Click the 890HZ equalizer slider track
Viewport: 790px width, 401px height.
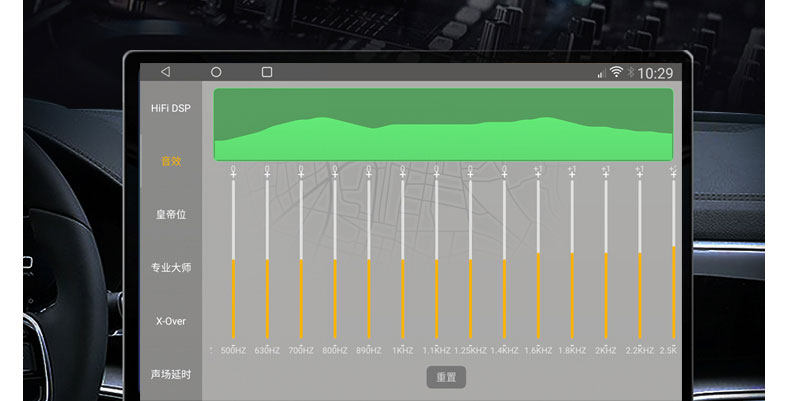coord(369,259)
